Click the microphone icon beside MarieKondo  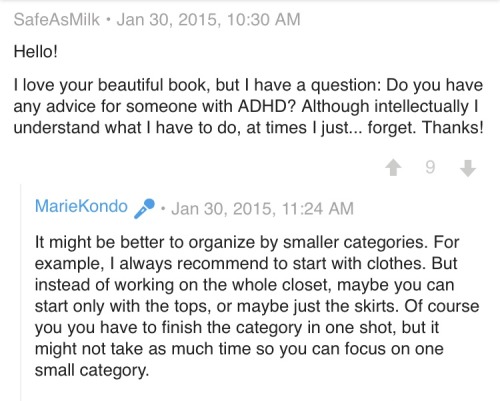coord(144,208)
